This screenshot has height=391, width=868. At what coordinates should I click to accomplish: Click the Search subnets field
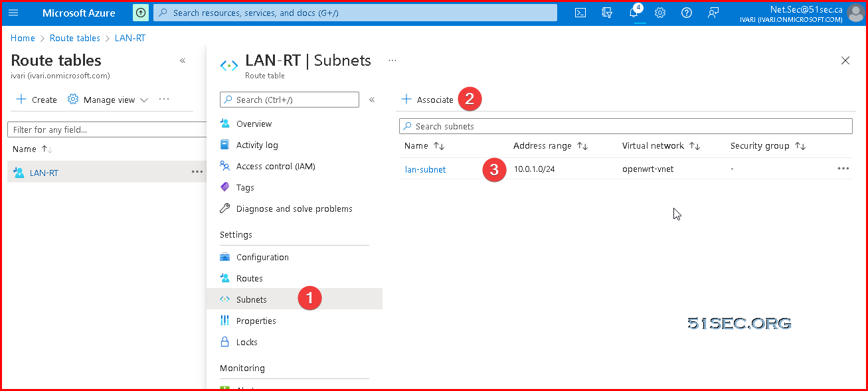pyautogui.click(x=626, y=126)
